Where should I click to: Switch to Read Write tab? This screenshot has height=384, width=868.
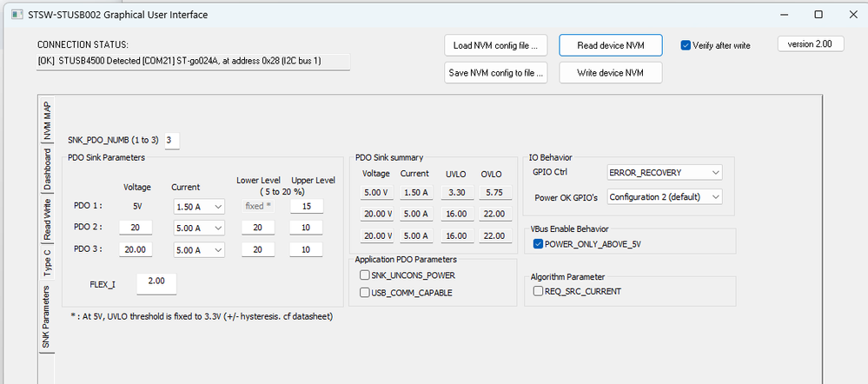(x=47, y=219)
